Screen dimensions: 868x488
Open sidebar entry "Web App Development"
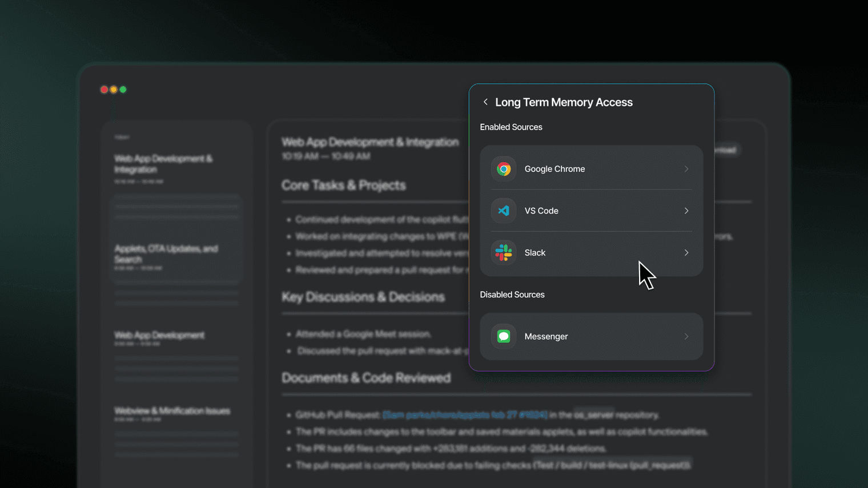pyautogui.click(x=159, y=335)
